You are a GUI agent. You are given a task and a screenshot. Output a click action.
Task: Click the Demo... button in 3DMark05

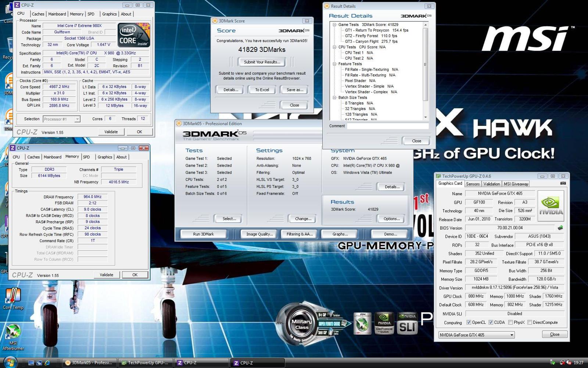pos(390,234)
